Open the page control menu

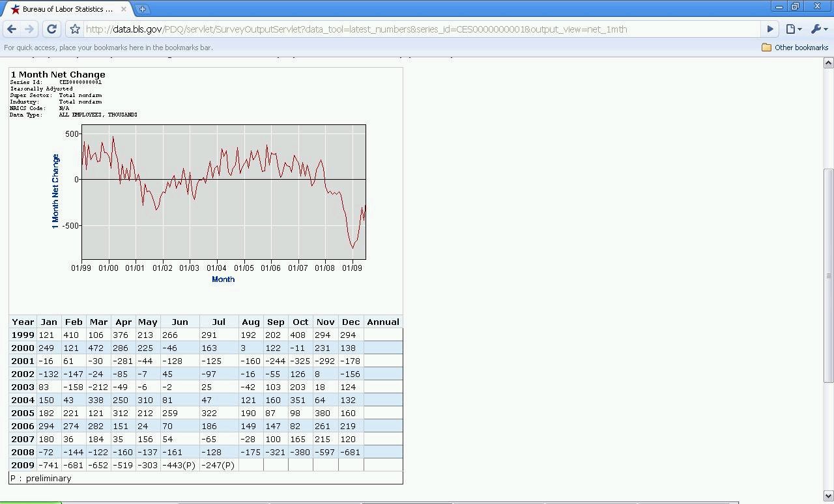pyautogui.click(x=794, y=29)
